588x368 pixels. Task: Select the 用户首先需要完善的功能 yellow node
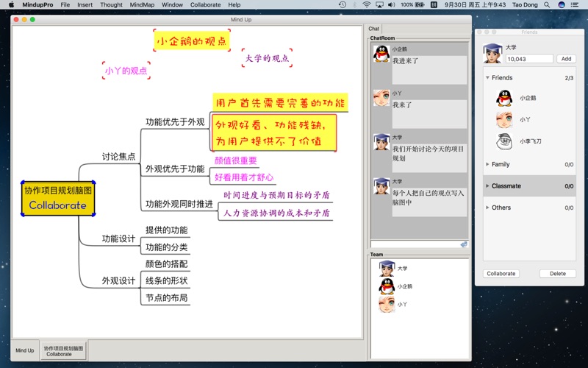tap(280, 102)
